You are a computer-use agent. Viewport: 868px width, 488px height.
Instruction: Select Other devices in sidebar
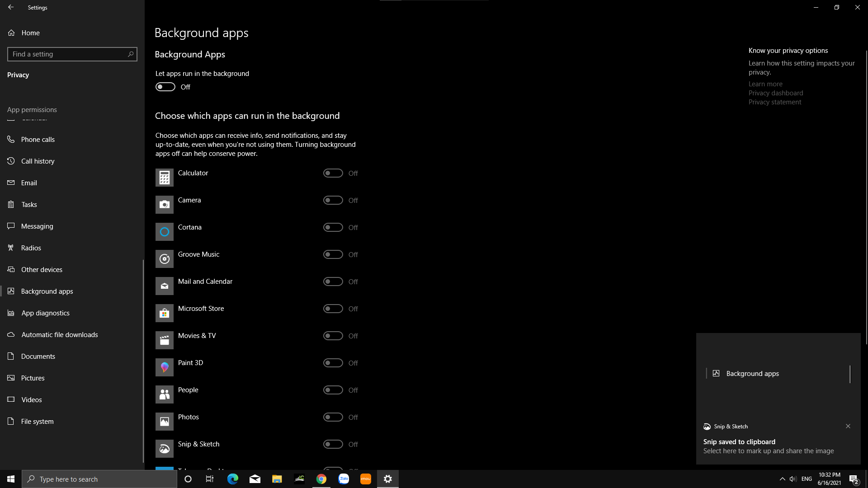42,270
